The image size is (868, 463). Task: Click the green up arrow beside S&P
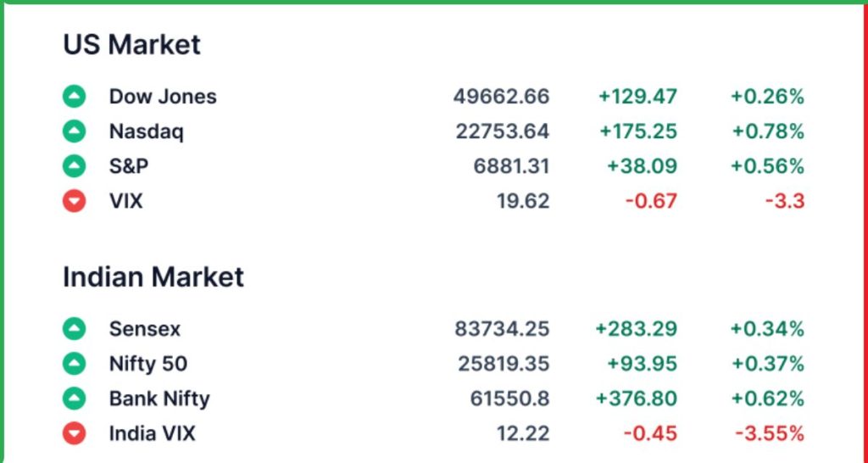tap(75, 166)
